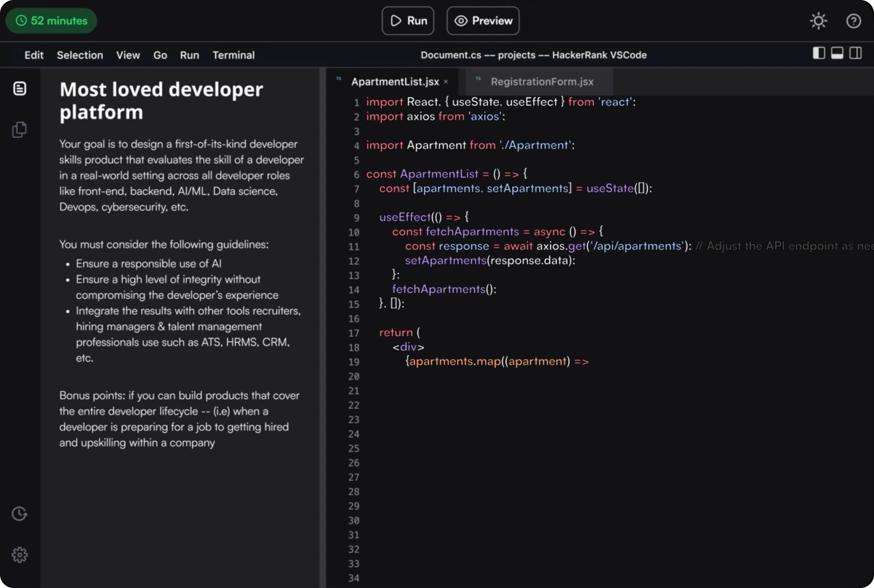
Task: Toggle the bottom panel visibility
Action: (x=837, y=53)
